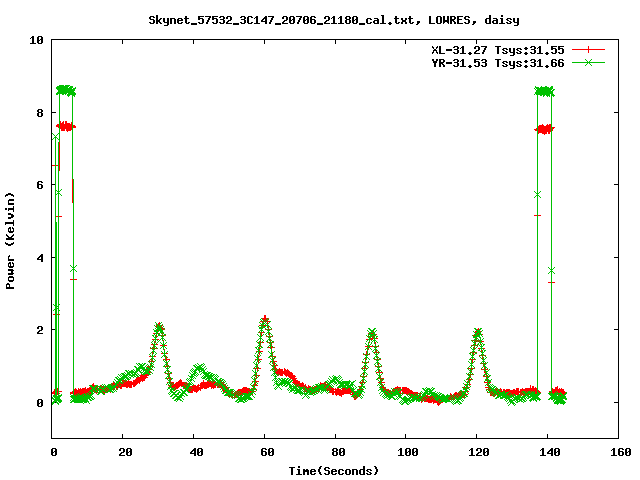
Task: Click the y-axis tick label 10
Action: point(36,40)
